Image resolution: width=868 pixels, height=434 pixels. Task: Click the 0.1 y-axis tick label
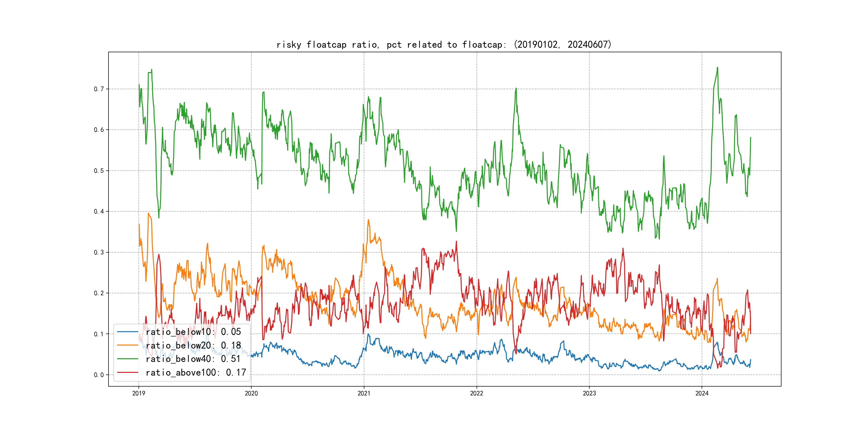click(99, 334)
